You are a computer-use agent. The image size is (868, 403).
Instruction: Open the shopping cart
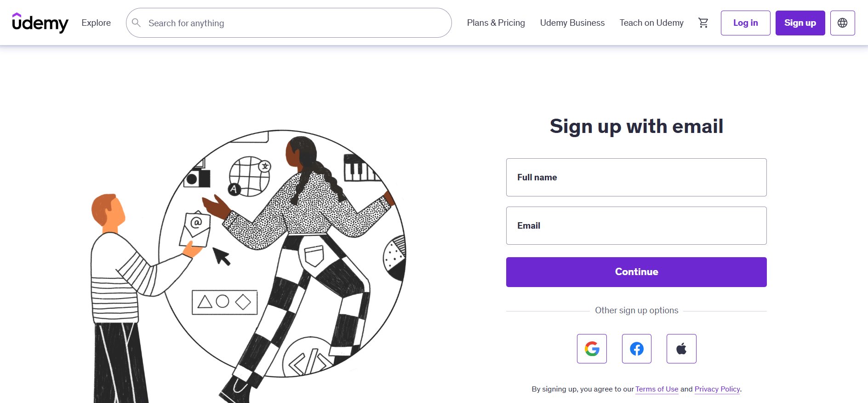(x=703, y=23)
